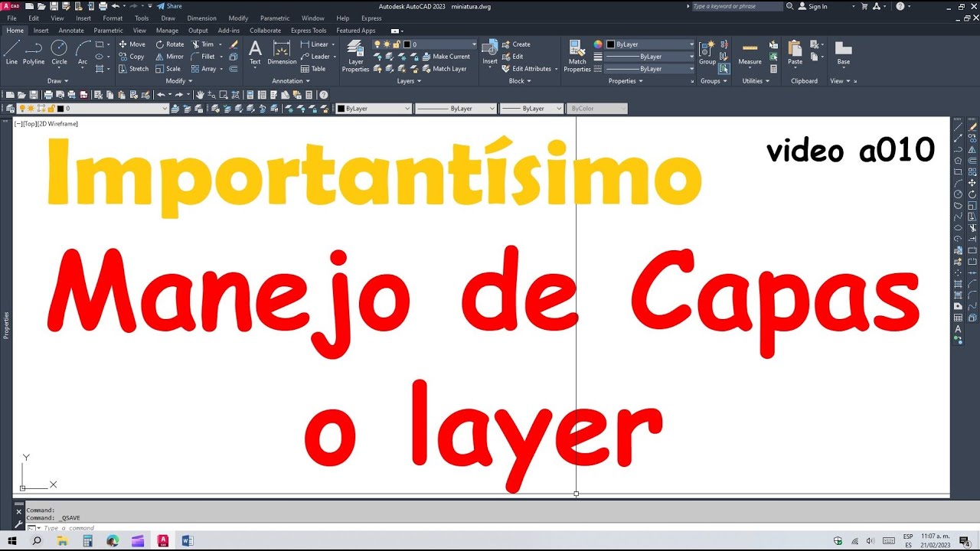980x551 pixels.
Task: Open Word from the Windows taskbar
Action: [188, 541]
